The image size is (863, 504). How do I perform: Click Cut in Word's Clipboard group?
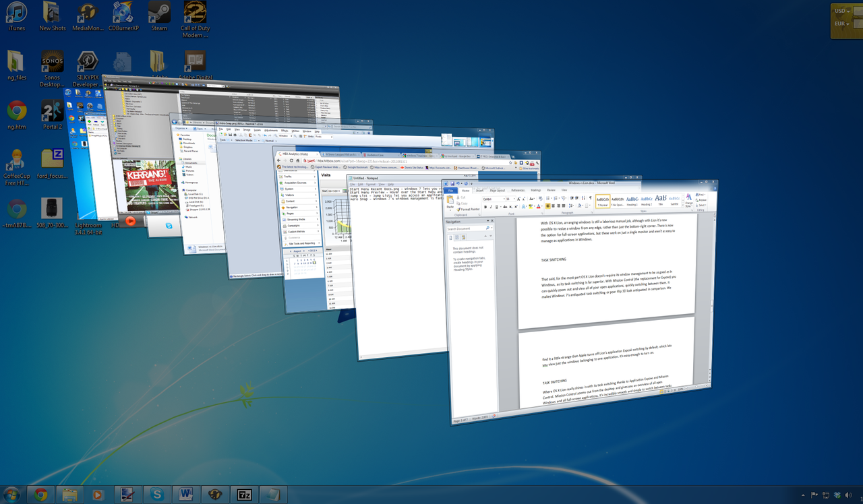pos(461,197)
